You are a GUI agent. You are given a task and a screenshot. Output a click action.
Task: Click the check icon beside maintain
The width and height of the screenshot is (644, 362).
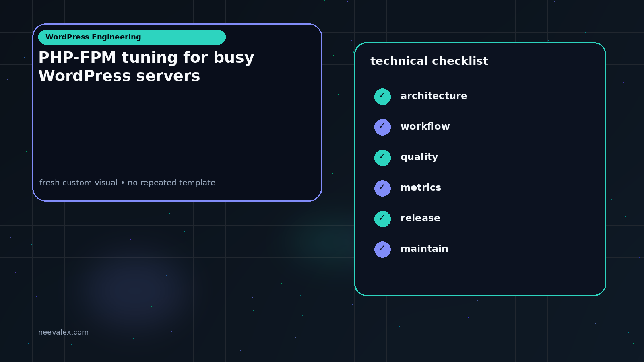(x=382, y=249)
